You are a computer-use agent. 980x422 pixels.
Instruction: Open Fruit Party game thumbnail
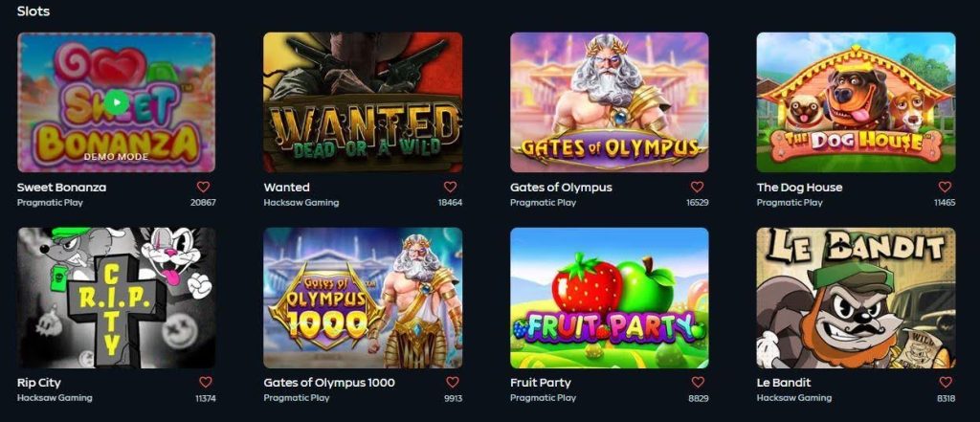click(610, 298)
